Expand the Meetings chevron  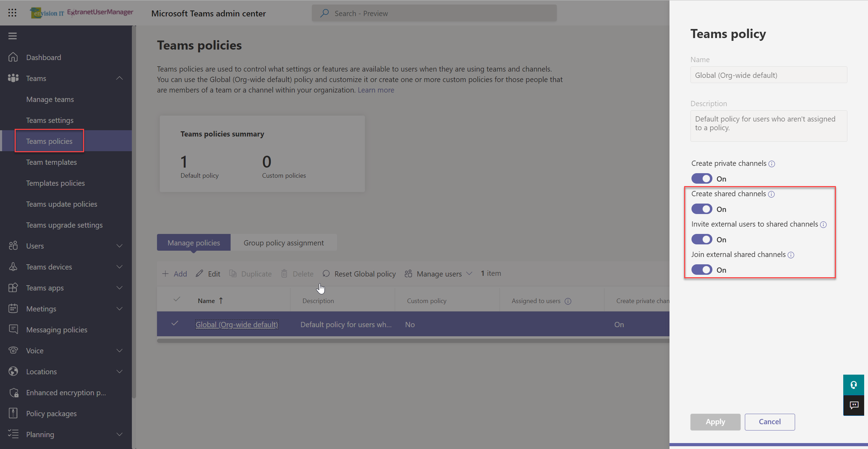[x=119, y=308]
